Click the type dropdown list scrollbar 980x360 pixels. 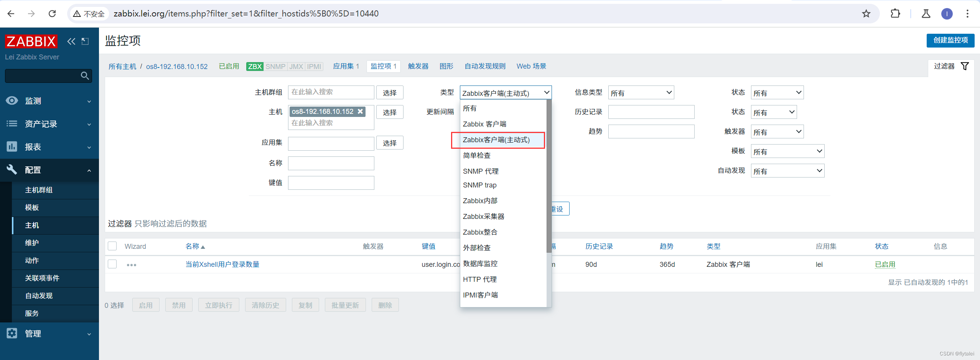pyautogui.click(x=549, y=176)
